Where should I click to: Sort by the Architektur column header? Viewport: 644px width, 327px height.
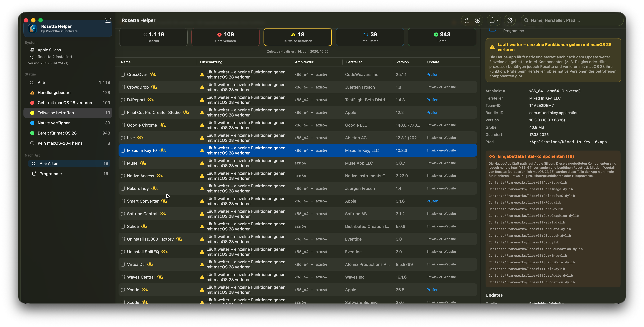[x=304, y=62]
